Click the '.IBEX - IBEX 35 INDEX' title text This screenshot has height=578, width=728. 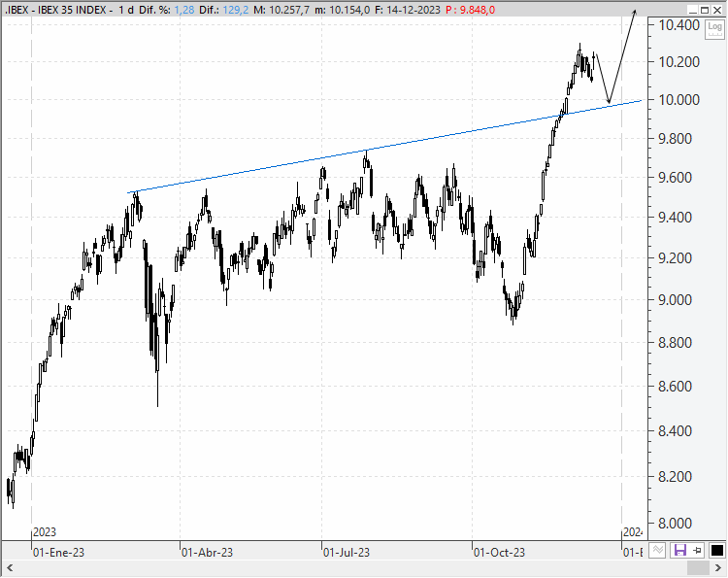pyautogui.click(x=55, y=10)
